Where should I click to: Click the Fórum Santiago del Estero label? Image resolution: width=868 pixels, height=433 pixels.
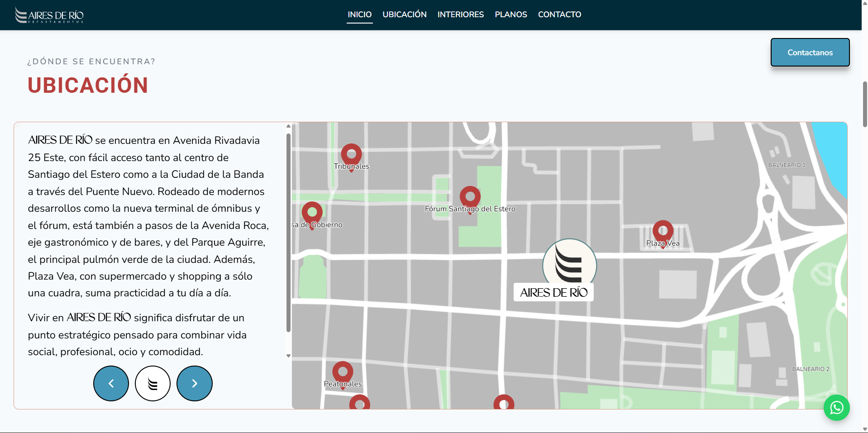pos(470,209)
